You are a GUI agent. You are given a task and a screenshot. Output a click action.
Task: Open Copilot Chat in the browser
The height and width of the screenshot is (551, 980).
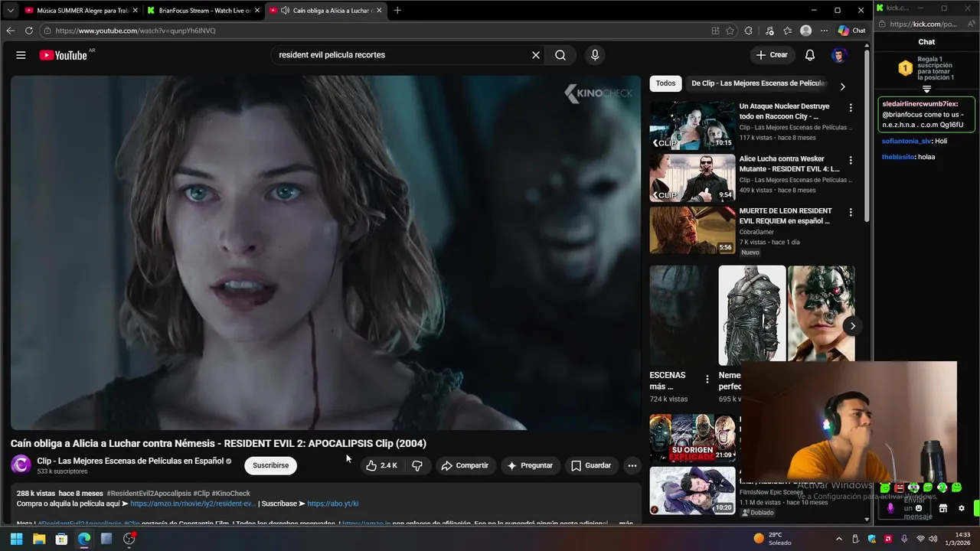coord(851,31)
